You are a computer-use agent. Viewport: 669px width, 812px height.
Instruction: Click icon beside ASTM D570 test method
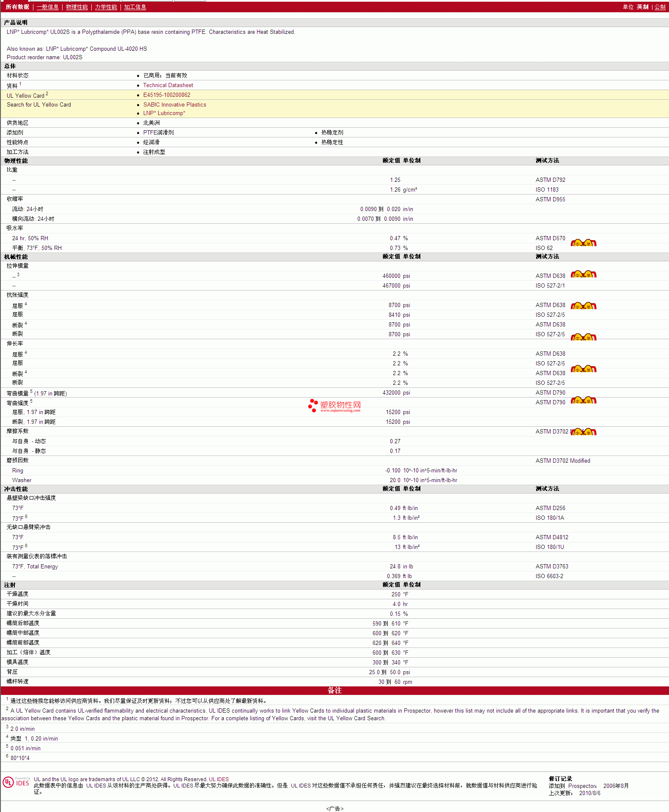[584, 243]
